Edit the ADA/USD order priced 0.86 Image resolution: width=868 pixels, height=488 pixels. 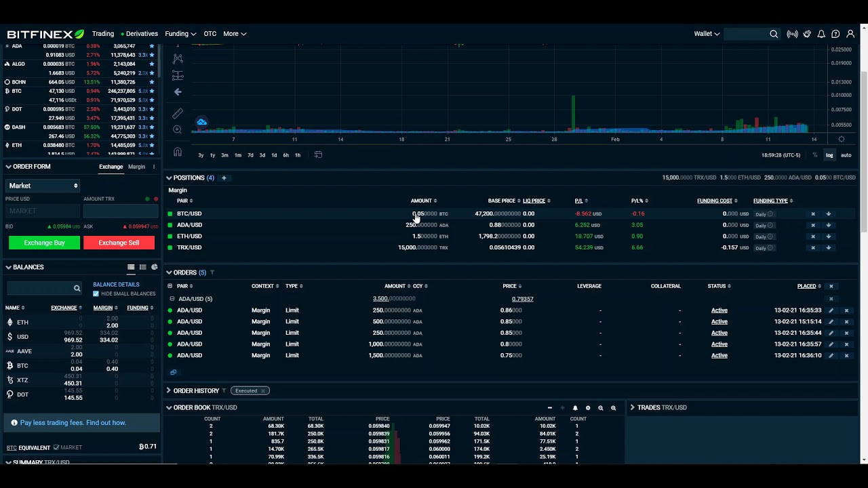pos(831,310)
